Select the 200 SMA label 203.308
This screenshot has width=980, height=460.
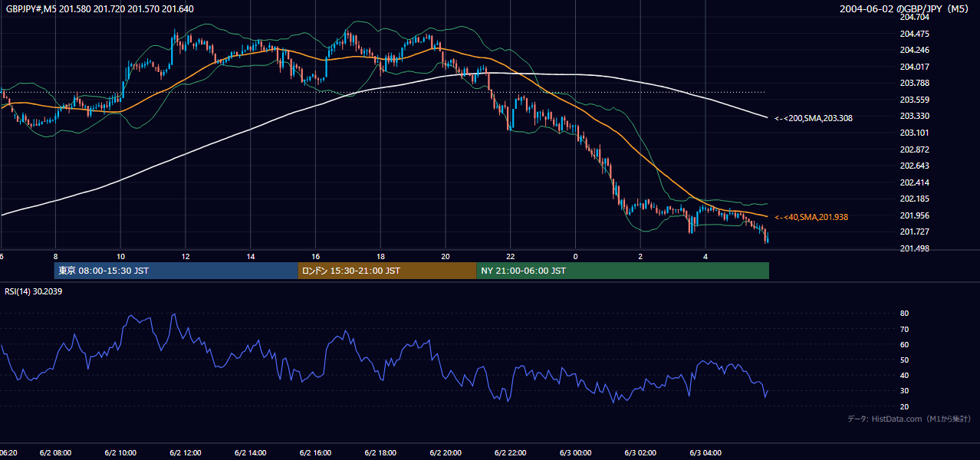click(x=814, y=118)
